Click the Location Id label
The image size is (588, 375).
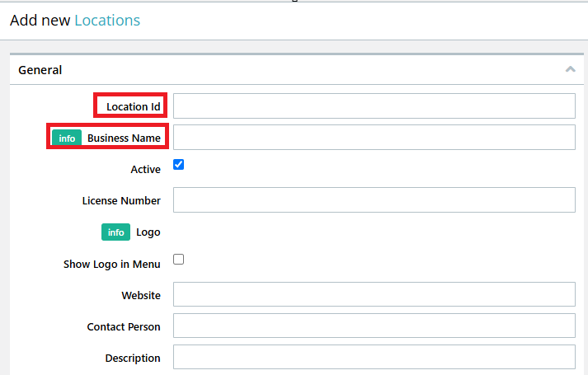(134, 107)
